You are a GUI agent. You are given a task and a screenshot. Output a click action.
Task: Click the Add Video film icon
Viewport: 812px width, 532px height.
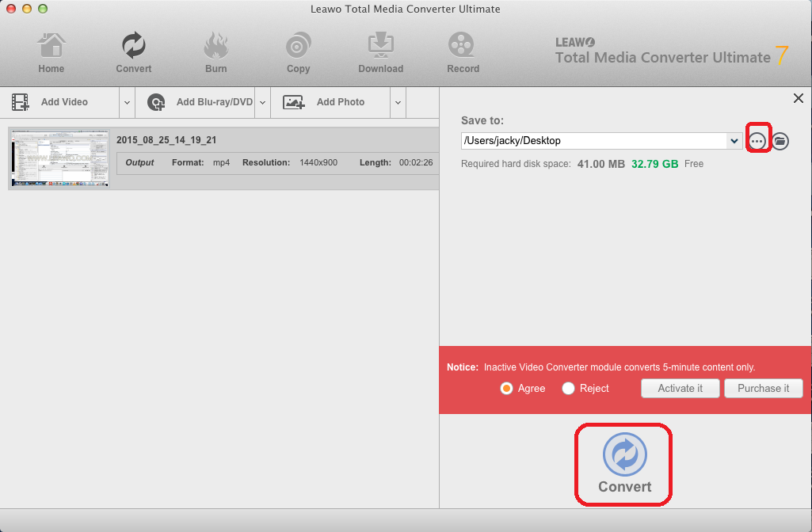pyautogui.click(x=20, y=102)
